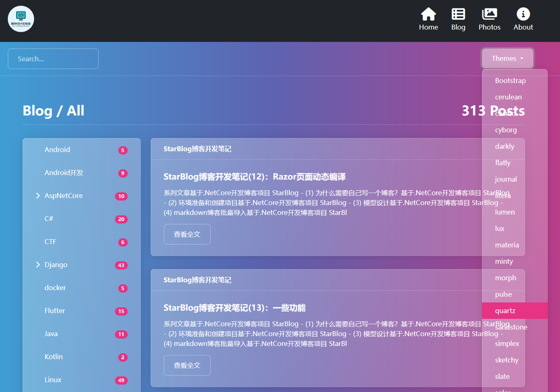Pick the minty theme

[514, 261]
